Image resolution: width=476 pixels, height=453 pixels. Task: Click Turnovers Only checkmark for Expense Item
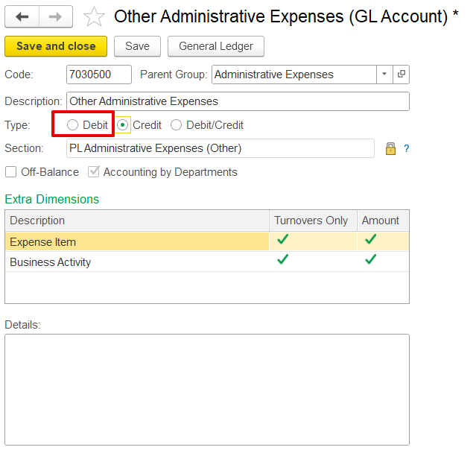coord(282,240)
